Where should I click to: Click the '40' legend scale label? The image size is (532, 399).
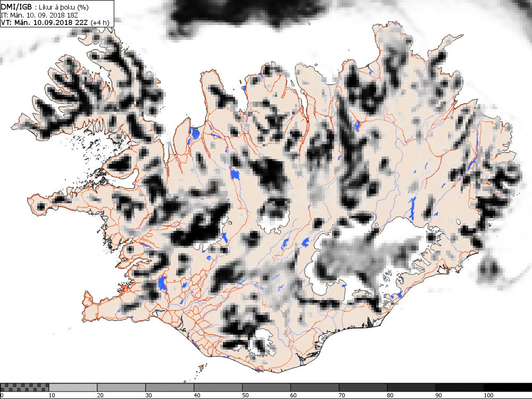coord(197,395)
